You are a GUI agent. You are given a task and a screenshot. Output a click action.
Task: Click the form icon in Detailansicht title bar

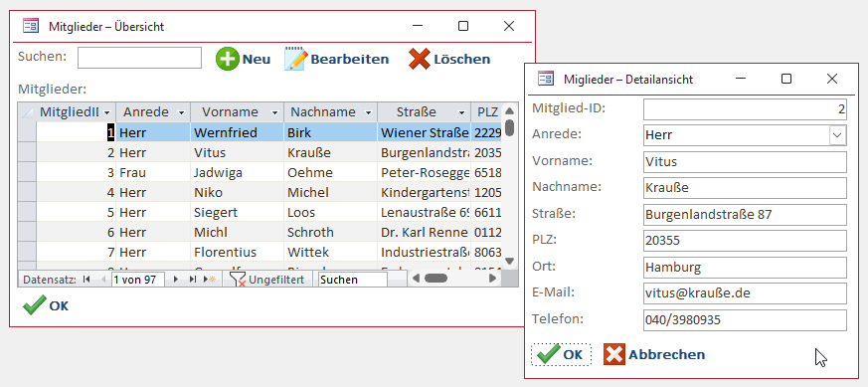point(546,79)
